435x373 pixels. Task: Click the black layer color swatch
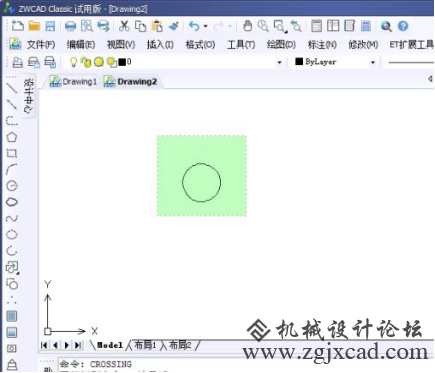point(122,62)
